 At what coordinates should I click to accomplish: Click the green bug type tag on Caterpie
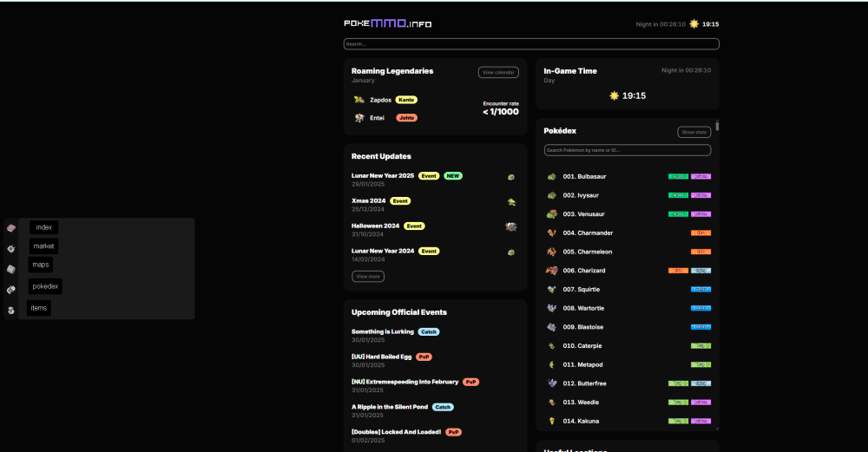(x=700, y=346)
